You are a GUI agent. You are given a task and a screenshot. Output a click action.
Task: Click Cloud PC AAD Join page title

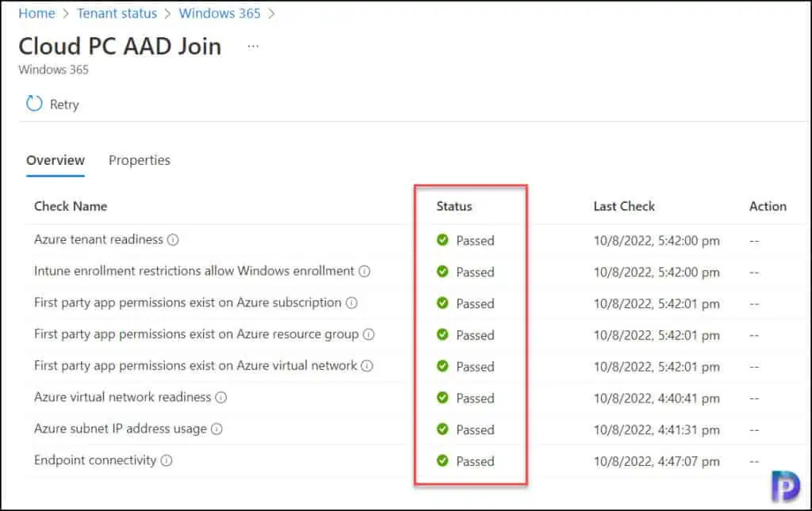(120, 46)
